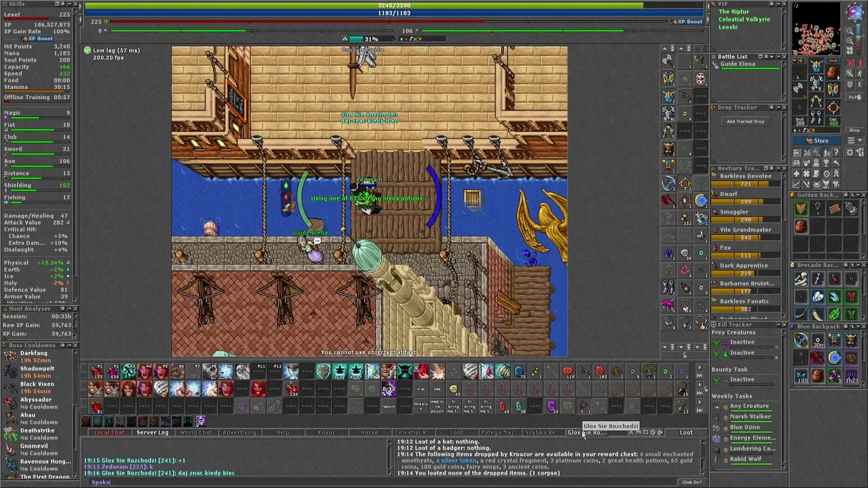Screen dimensions: 868x488
Task: Click the brown bag in Golden Backpack
Action: pyautogui.click(x=801, y=226)
